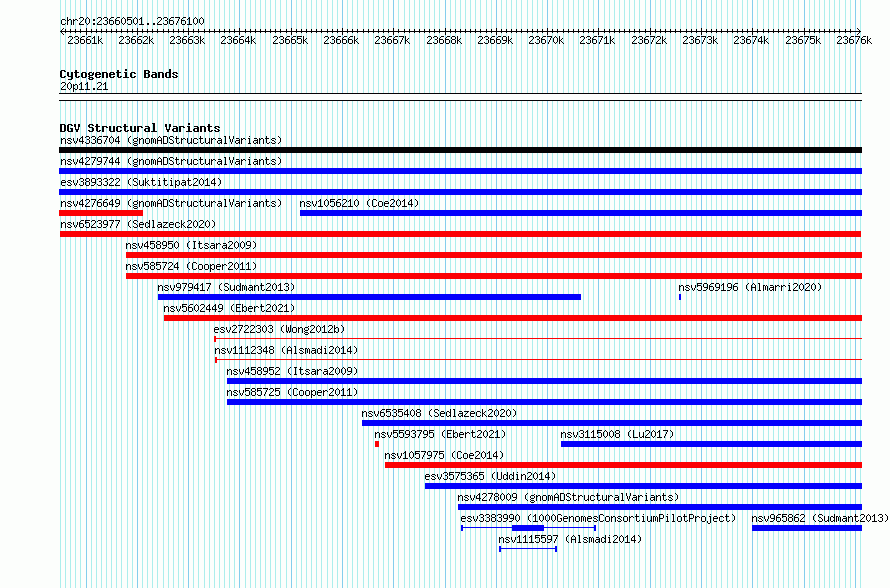Click the esv3575365 (Uddin2014) label
This screenshot has height=588, width=890.
coord(490,476)
